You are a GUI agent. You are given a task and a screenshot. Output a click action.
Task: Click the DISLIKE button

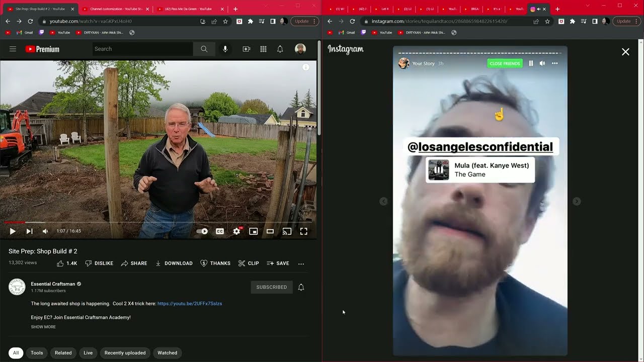tap(99, 263)
